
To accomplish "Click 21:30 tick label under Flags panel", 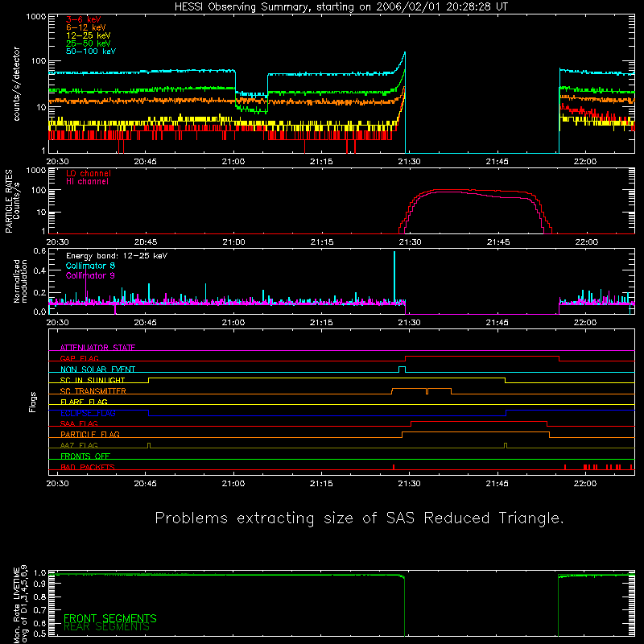I will click(409, 484).
